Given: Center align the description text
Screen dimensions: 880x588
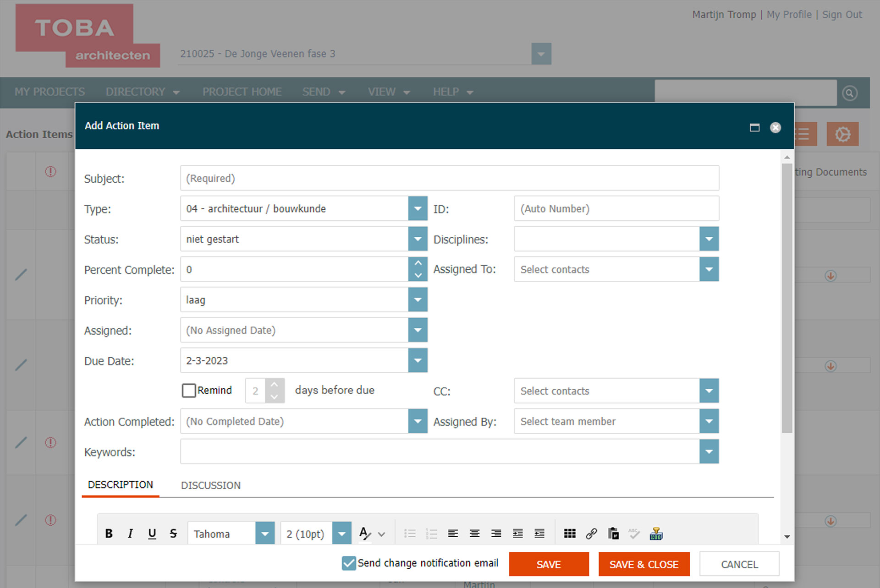Looking at the screenshot, I should [x=474, y=534].
